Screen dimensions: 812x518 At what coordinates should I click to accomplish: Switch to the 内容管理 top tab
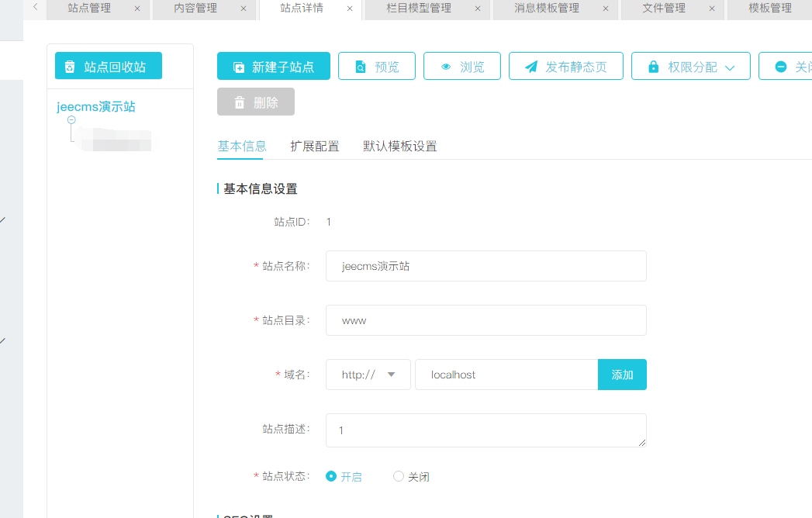tap(195, 9)
